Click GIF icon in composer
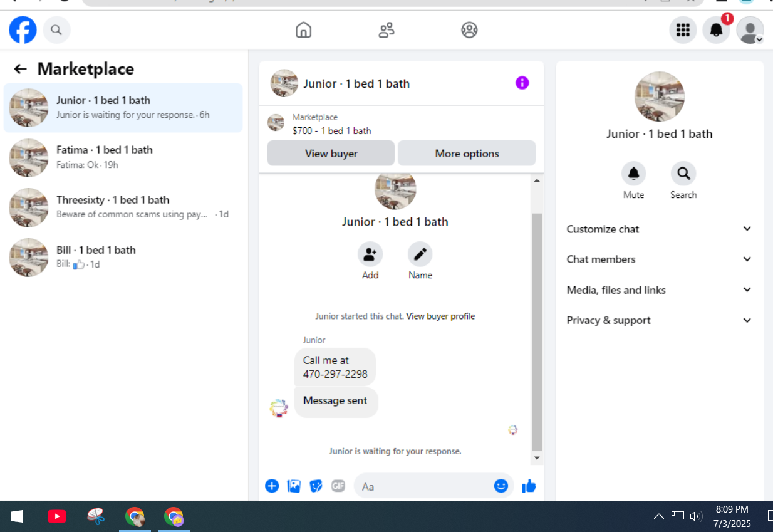773x532 pixels. (x=338, y=486)
